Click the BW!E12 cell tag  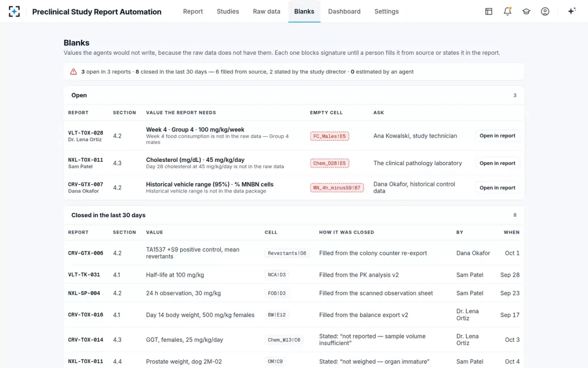(x=277, y=315)
